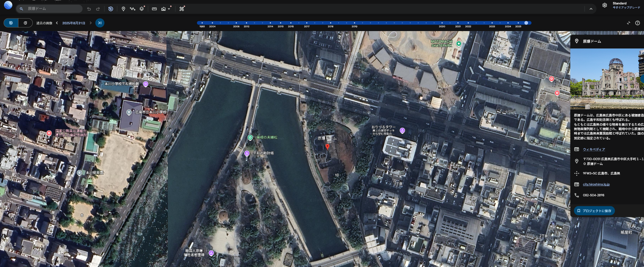Open the city.hiroshima.lg.jp website link
The width and height of the screenshot is (644, 267).
596,184
